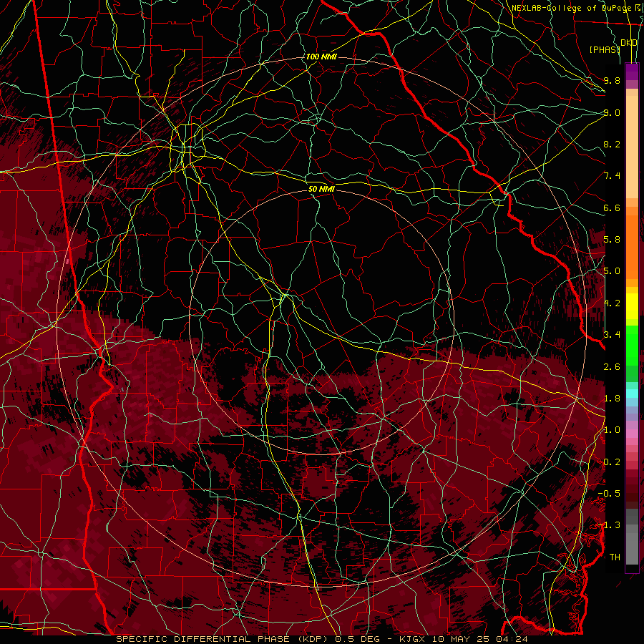
Task: Select the purple top segment of the color bar
Action: pos(632,72)
